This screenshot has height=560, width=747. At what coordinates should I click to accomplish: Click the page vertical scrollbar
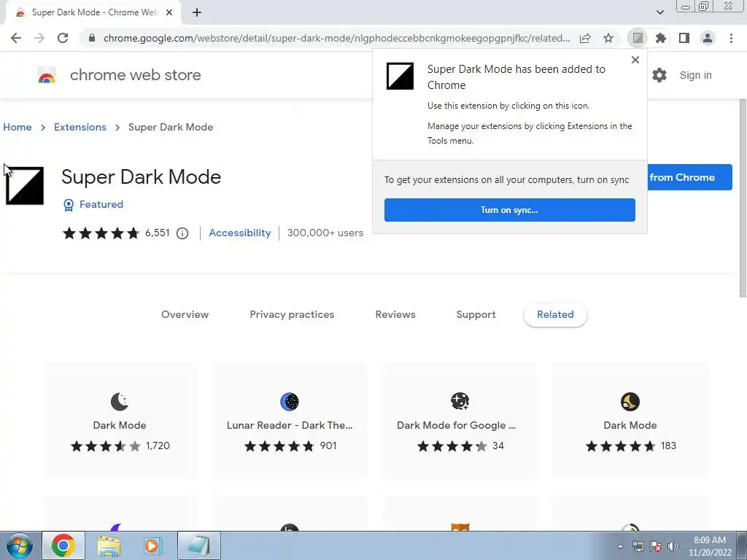coord(742,198)
